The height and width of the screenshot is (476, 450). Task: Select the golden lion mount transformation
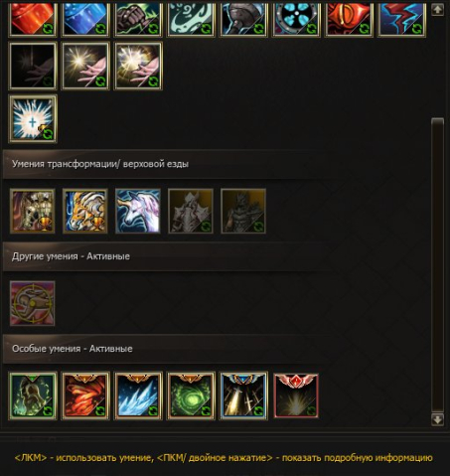tap(85, 212)
